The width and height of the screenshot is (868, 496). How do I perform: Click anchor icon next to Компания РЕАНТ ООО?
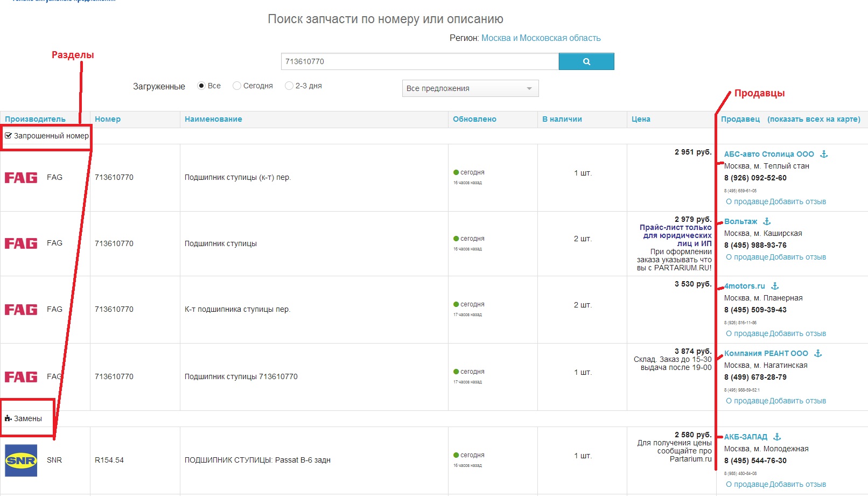point(818,353)
